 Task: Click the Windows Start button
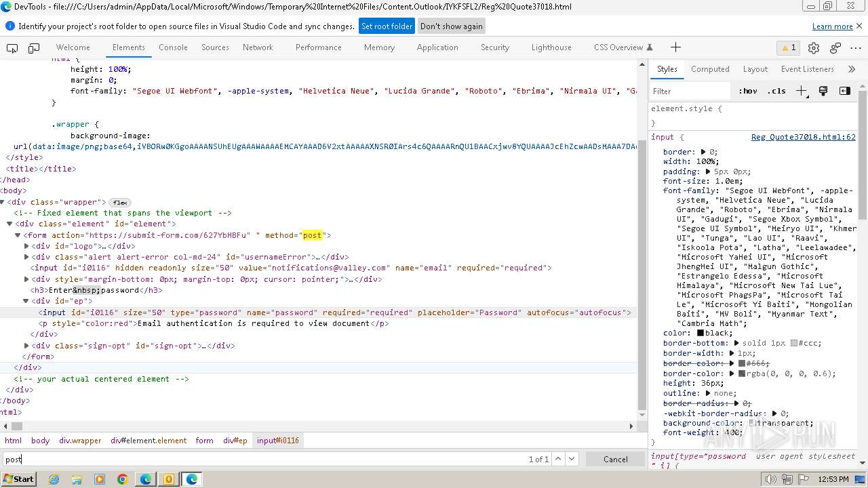[18, 479]
